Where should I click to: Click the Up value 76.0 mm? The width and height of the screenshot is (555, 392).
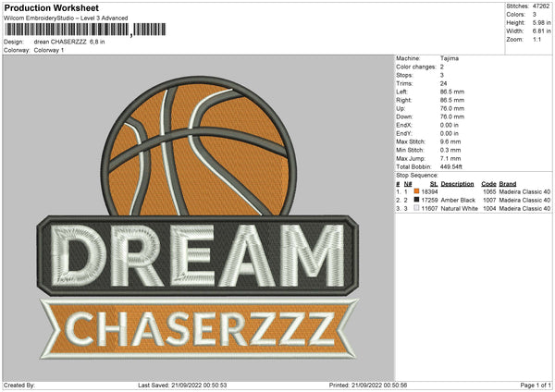click(x=452, y=108)
